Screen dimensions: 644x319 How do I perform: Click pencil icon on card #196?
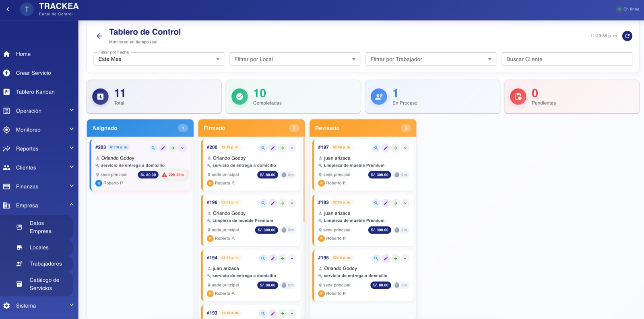tap(273, 203)
